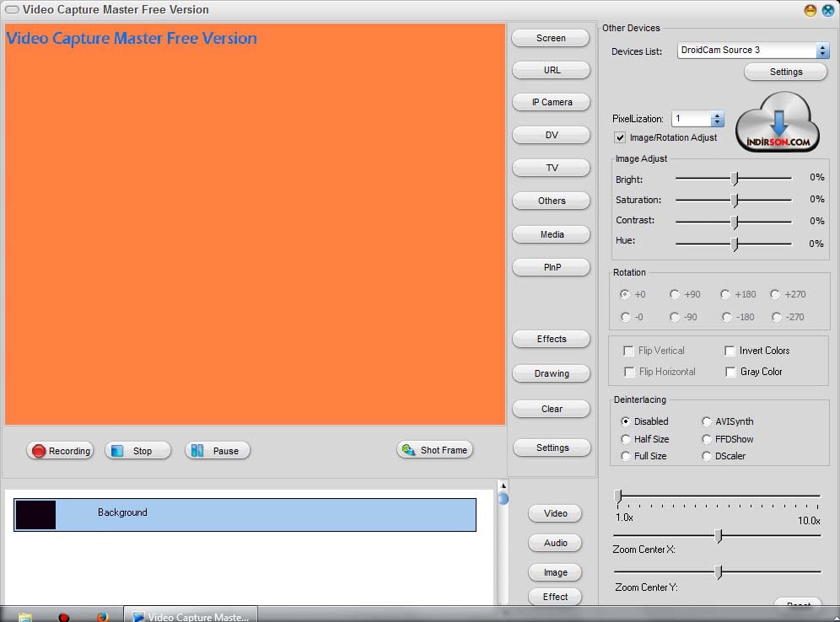This screenshot has width=840, height=622.
Task: Click the indirson.com cloud download logo
Action: 778,122
